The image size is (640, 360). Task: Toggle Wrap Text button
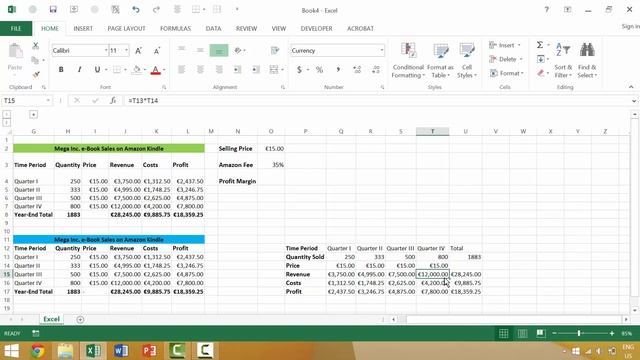point(275,50)
